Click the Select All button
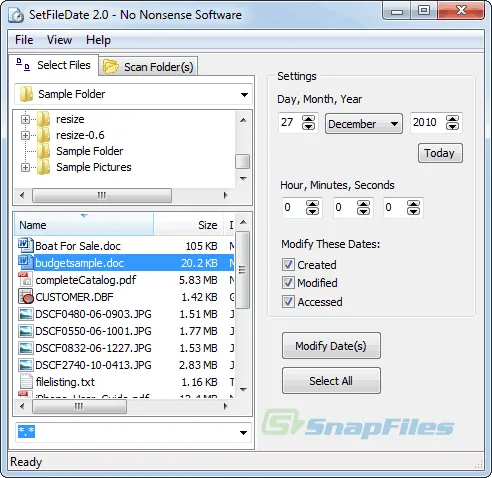Viewport: 492px width, 478px height. pos(331,381)
